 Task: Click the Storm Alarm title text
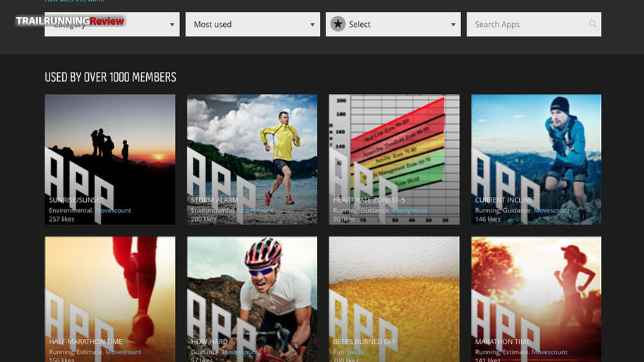(x=215, y=200)
